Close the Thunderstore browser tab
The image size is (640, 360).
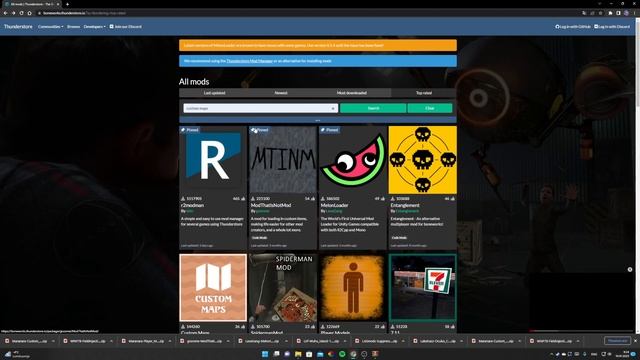pos(58,4)
